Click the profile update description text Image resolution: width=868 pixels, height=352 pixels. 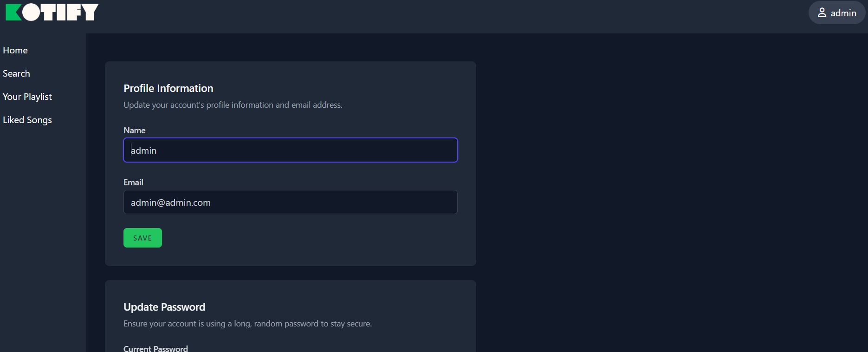233,105
